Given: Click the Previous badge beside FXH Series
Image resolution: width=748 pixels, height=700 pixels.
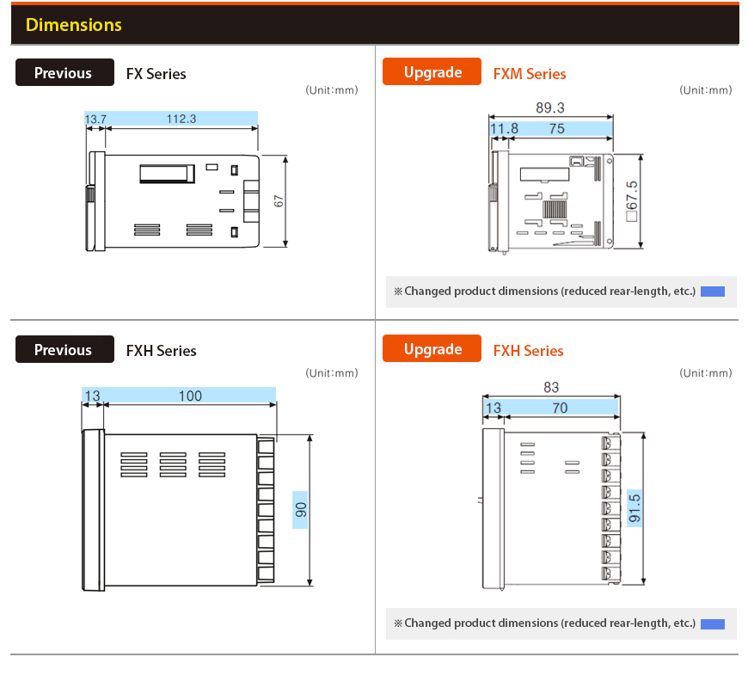Looking at the screenshot, I should point(64,349).
